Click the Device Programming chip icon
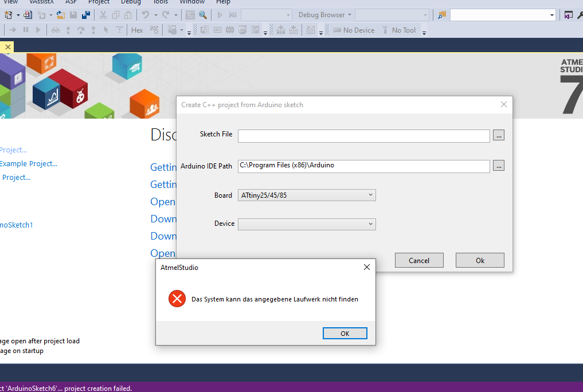This screenshot has height=392, width=583. coord(230,30)
